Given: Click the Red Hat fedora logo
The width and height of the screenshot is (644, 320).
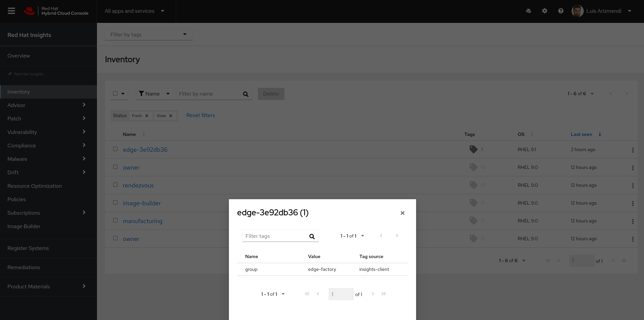Looking at the screenshot, I should click(x=29, y=11).
